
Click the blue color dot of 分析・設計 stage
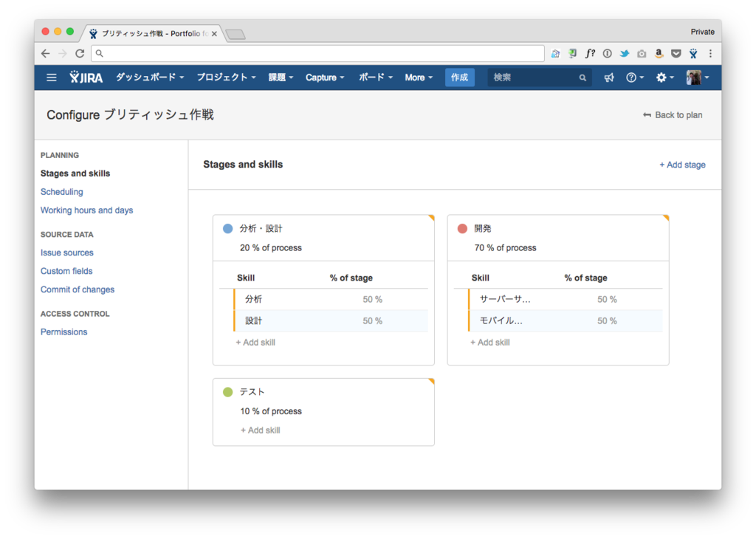227,228
